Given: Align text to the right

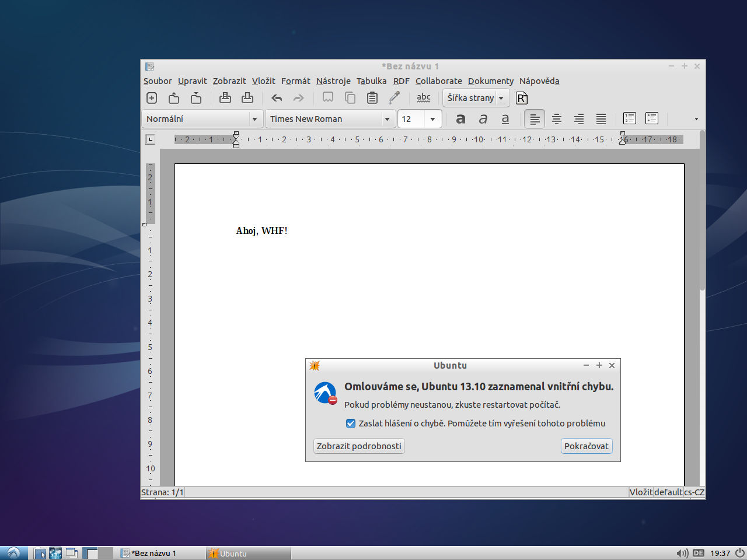Looking at the screenshot, I should (579, 119).
